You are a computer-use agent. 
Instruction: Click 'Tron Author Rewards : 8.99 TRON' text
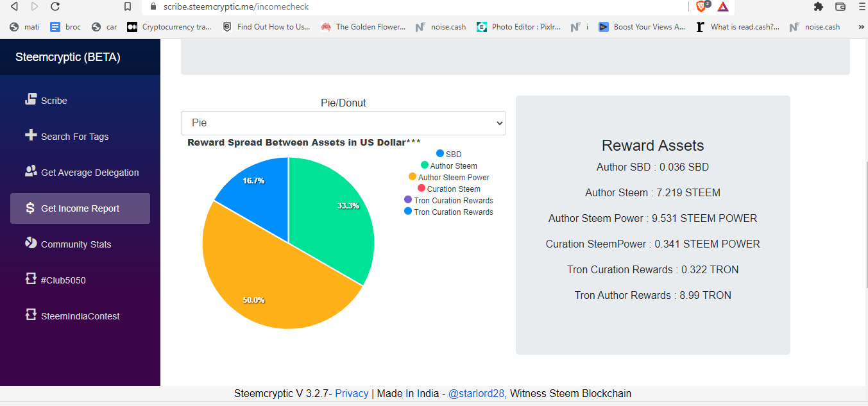(x=652, y=295)
